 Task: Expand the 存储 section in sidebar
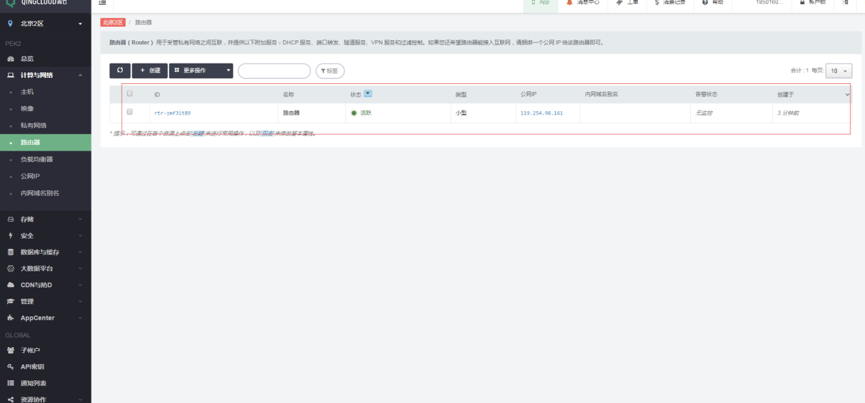coord(45,219)
